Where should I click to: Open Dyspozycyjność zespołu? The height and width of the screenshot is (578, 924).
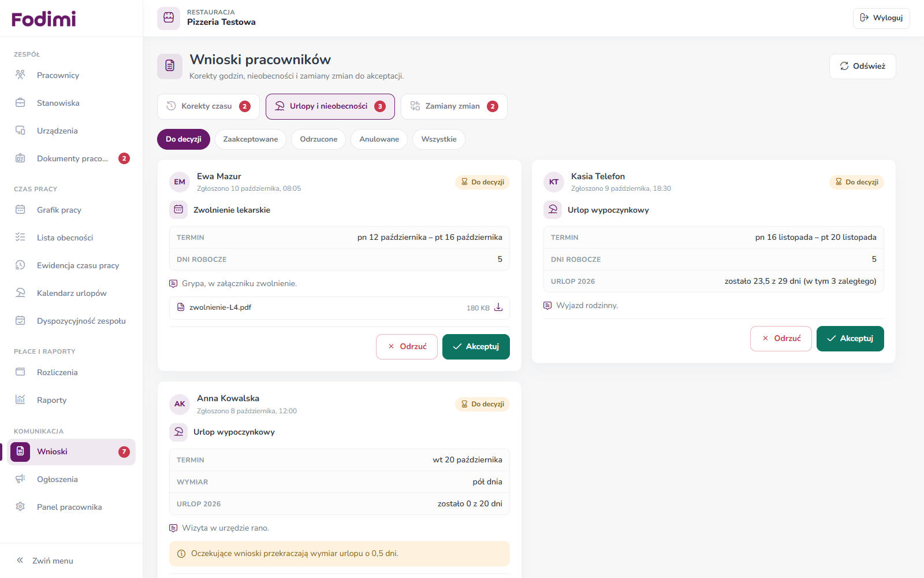[x=71, y=321]
